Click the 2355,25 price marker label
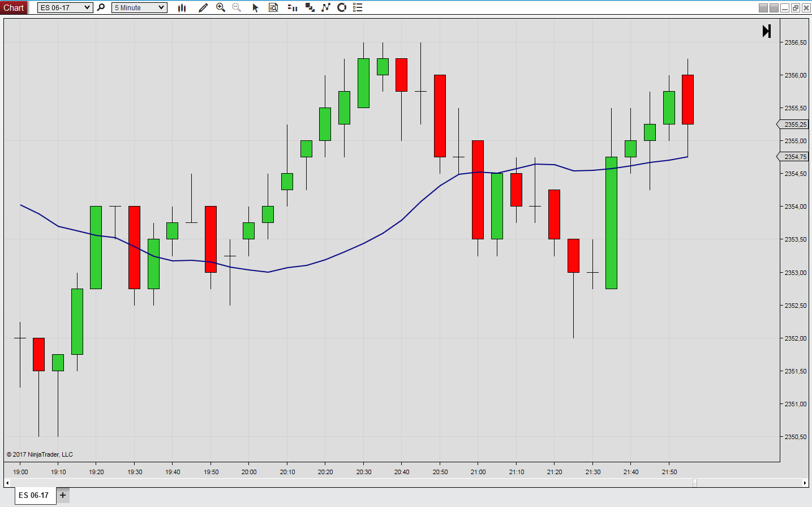Screen dimensions: 812x507 coord(792,124)
